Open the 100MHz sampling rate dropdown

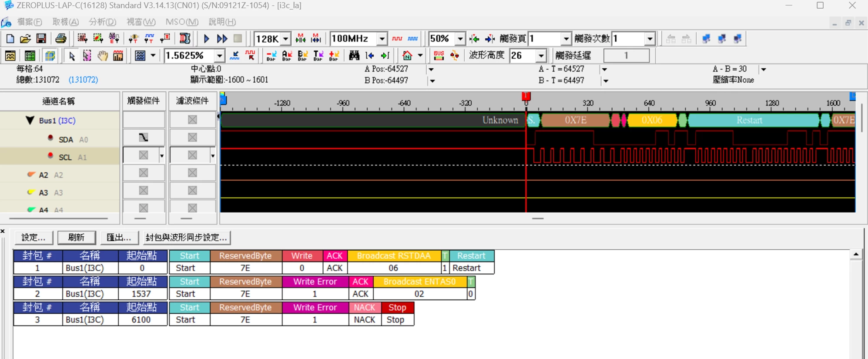pos(382,39)
